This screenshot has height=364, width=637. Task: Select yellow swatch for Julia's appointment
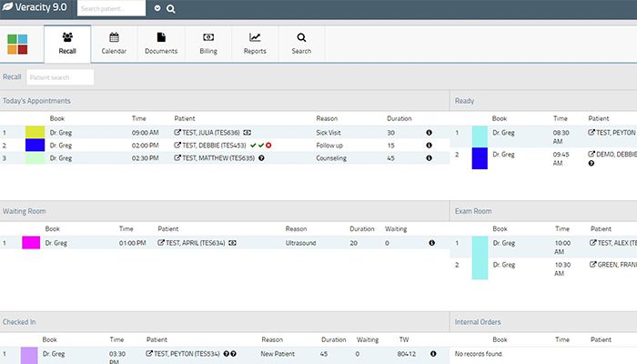pos(35,133)
